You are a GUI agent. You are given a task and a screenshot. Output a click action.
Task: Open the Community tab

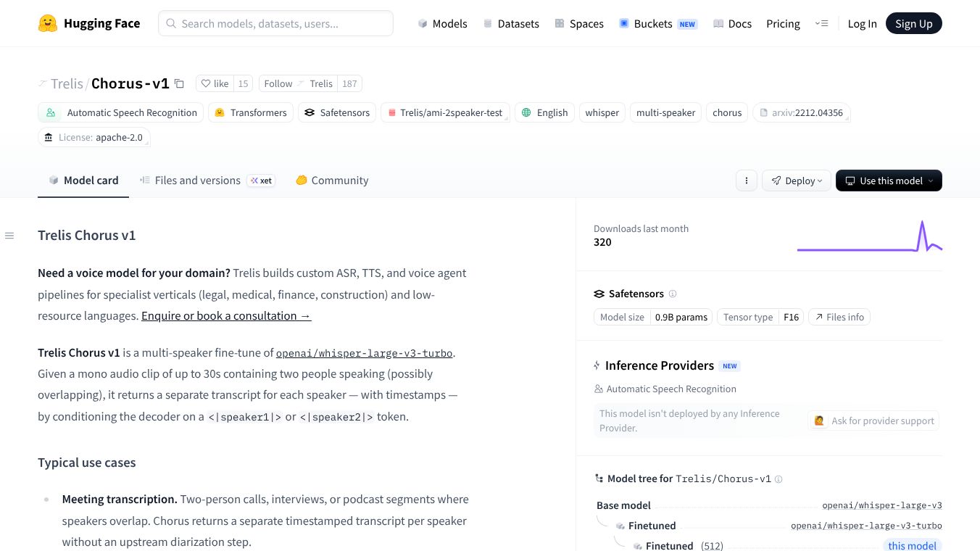[332, 181]
